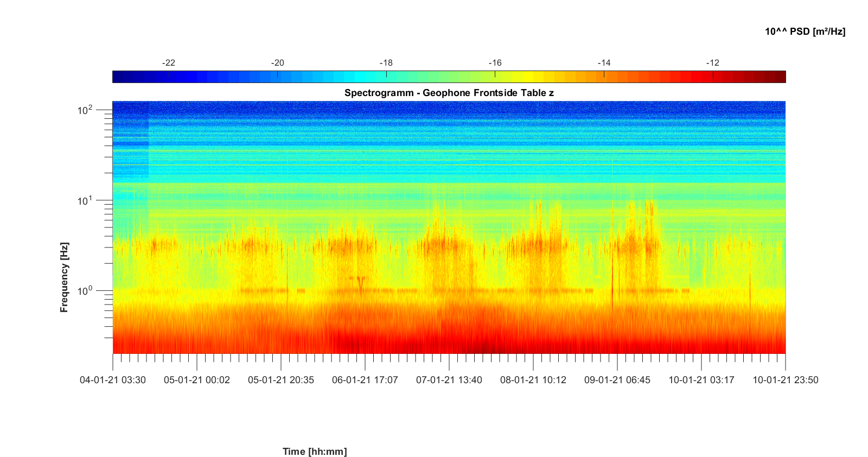The width and height of the screenshot is (868, 457).
Task: Click the time label '05-01-21 00:02'
Action: 197,380
